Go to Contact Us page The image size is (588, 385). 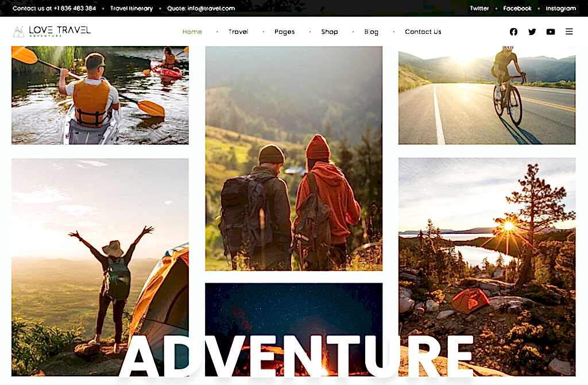[x=423, y=32]
